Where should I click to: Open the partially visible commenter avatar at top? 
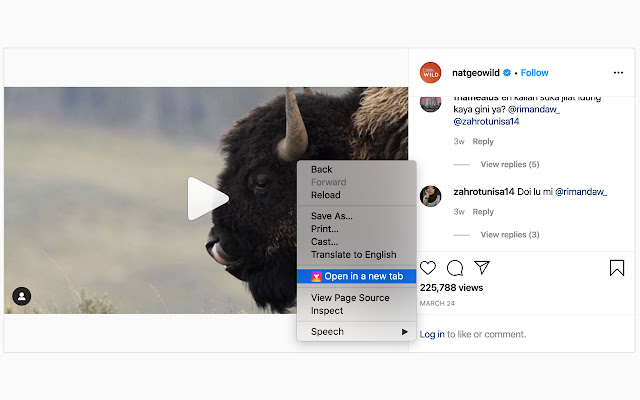click(x=430, y=104)
